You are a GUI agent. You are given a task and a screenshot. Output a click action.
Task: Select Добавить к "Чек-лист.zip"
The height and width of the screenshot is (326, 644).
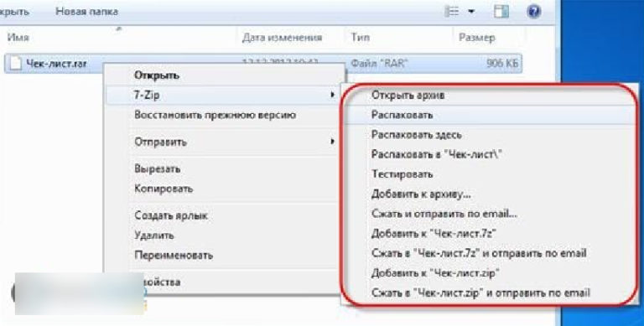(x=435, y=272)
